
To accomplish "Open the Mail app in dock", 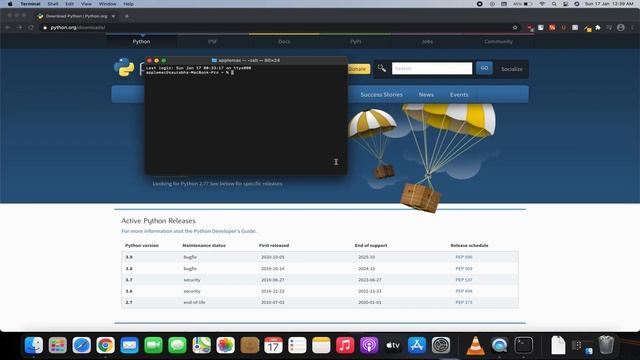I will (129, 345).
